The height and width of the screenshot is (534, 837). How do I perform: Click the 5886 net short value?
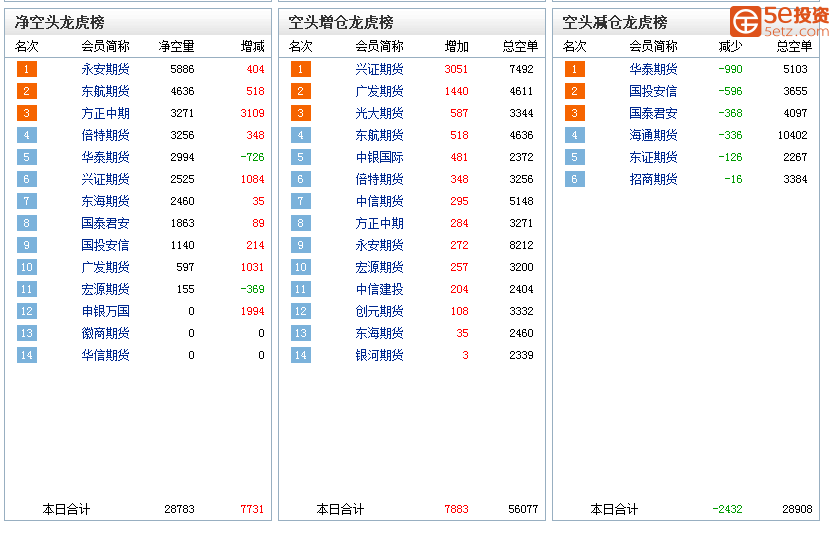183,69
